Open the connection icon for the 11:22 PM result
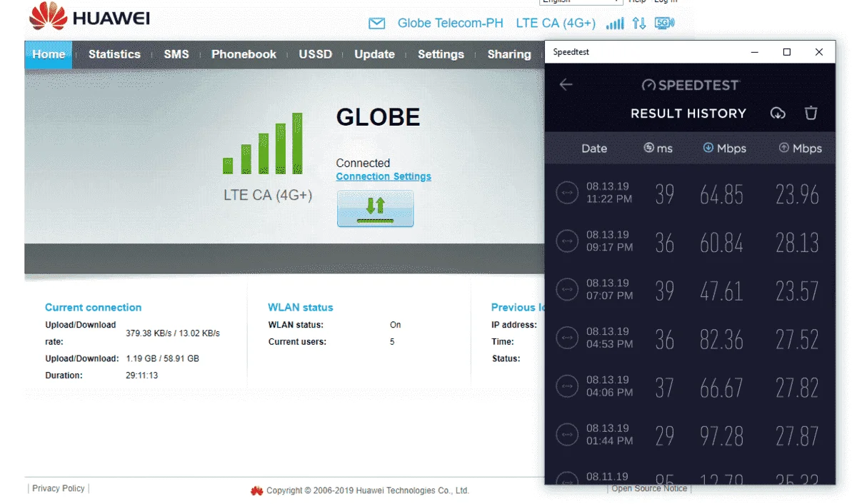 pos(567,193)
